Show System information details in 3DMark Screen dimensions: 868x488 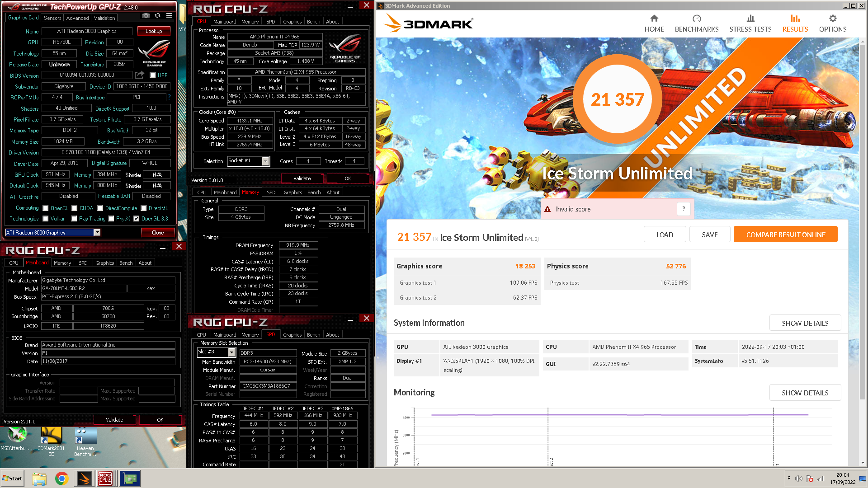click(x=805, y=323)
